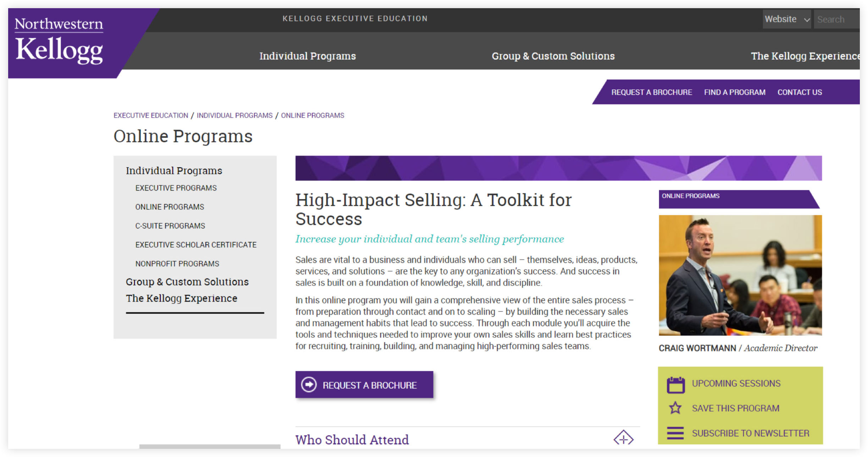Click the star icon beside Save This Program
The width and height of the screenshot is (868, 457).
[675, 408]
